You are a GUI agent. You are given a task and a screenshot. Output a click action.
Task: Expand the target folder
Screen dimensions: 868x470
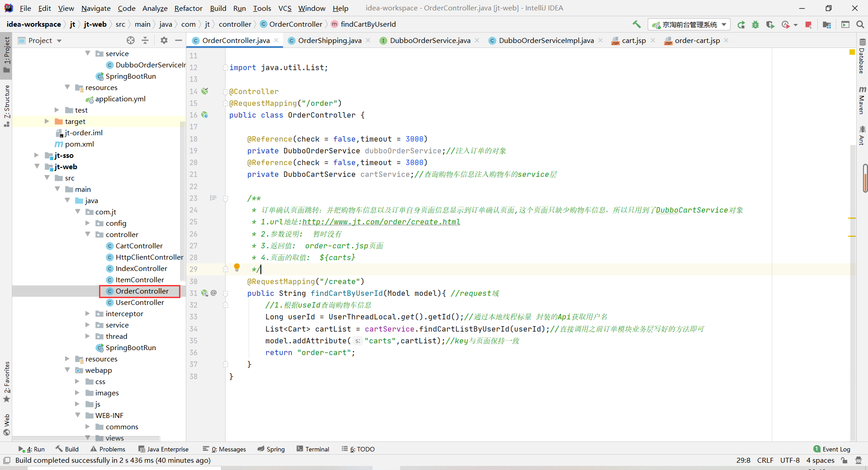point(47,121)
